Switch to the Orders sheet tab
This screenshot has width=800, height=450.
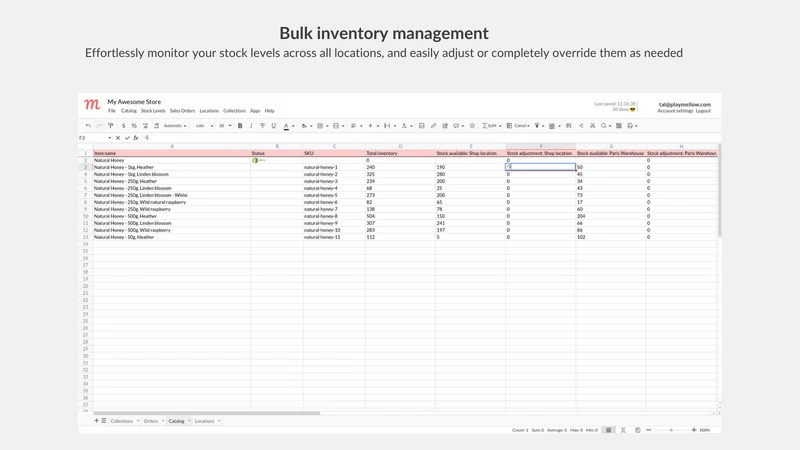(x=151, y=421)
